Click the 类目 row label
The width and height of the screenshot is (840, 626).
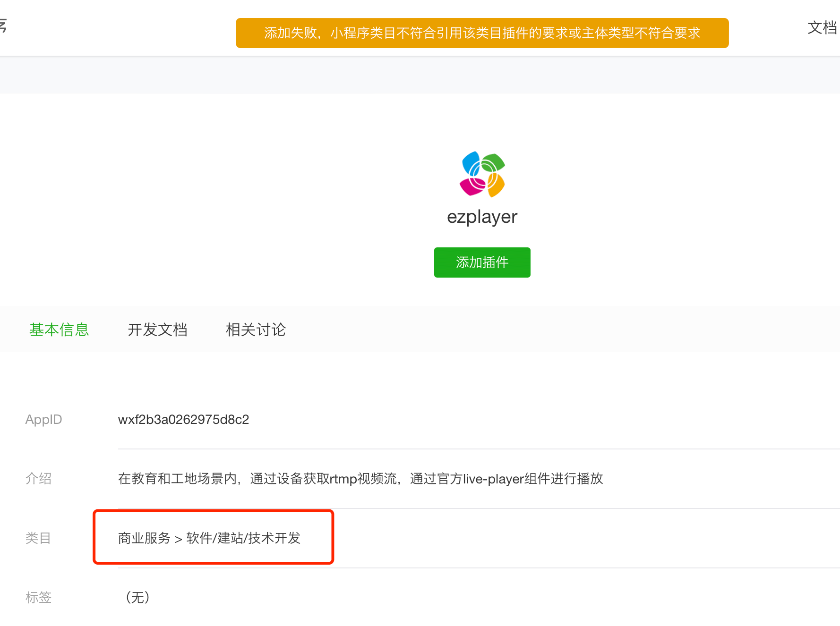coord(38,538)
